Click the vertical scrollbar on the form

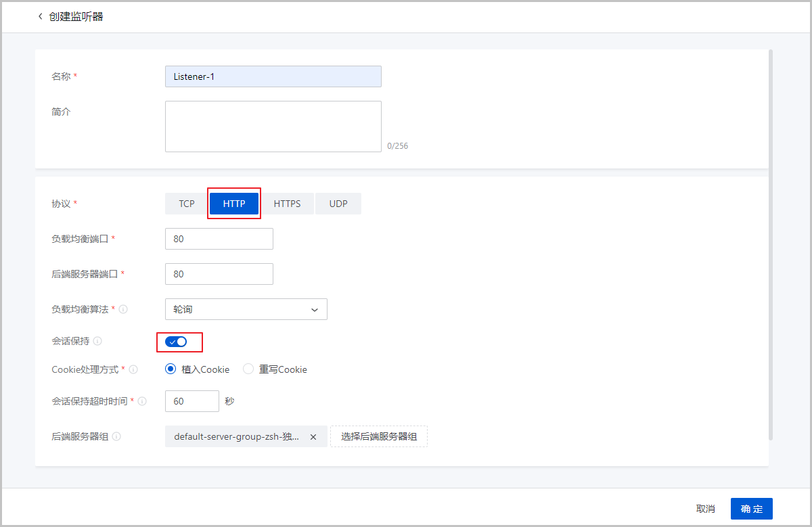point(771,244)
